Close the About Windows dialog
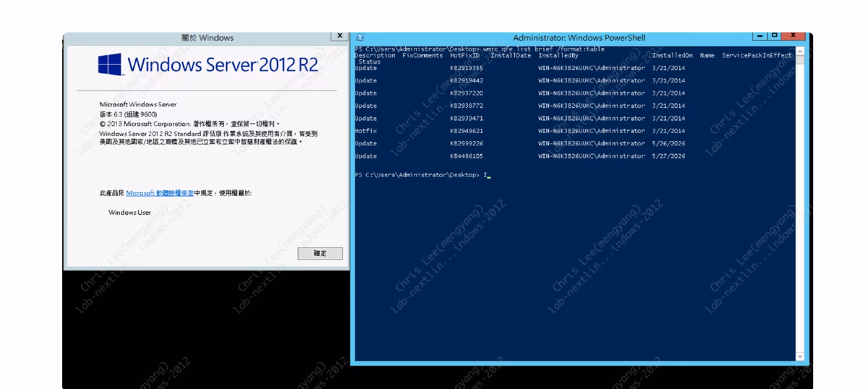The height and width of the screenshot is (389, 868). point(340,35)
